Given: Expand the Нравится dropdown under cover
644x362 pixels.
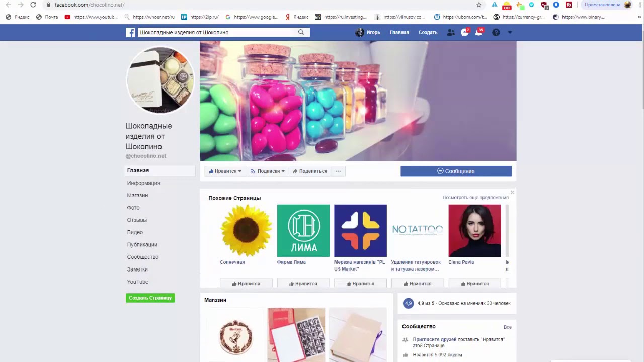Looking at the screenshot, I should tap(225, 171).
